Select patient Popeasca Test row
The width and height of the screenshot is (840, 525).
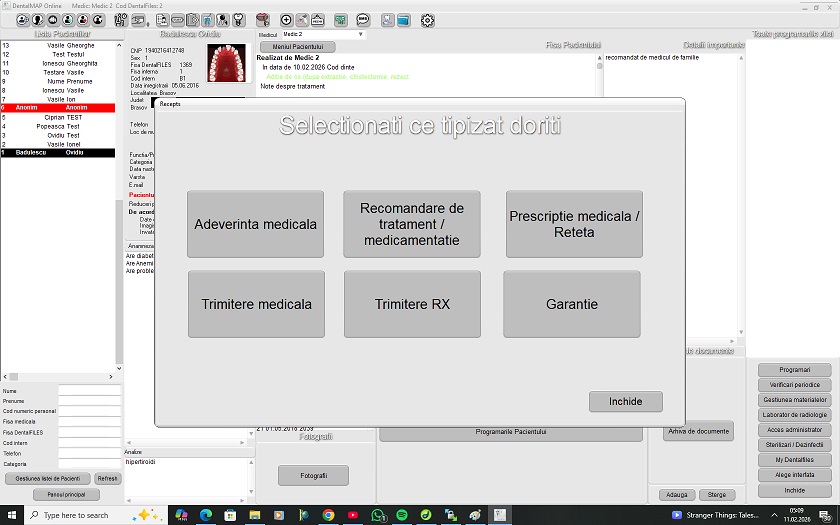[58, 126]
